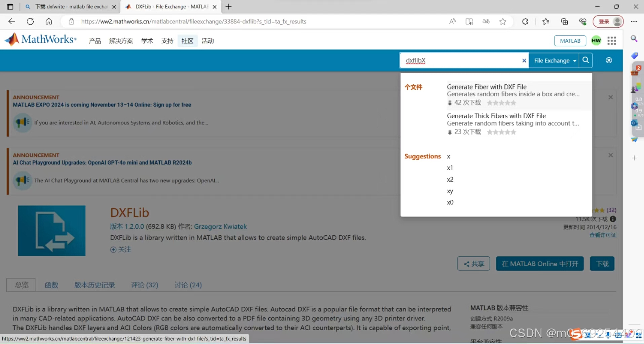Viewport: 644px width, 344px height.
Task: Close the search bar with circled X
Action: (x=609, y=60)
